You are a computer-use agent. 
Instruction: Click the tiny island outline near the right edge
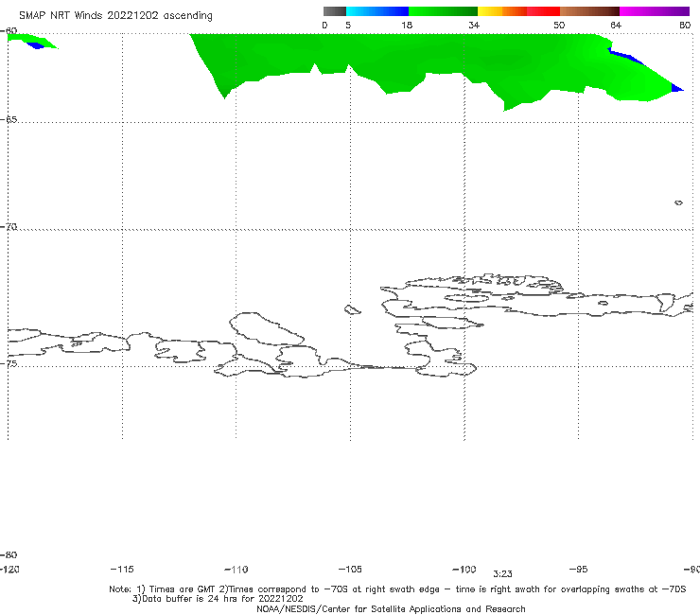678,202
